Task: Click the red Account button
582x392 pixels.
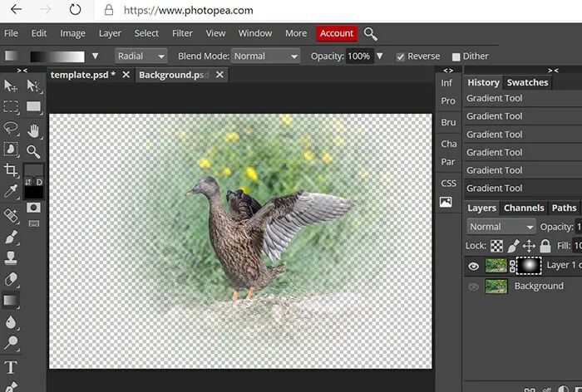Action: (x=337, y=33)
